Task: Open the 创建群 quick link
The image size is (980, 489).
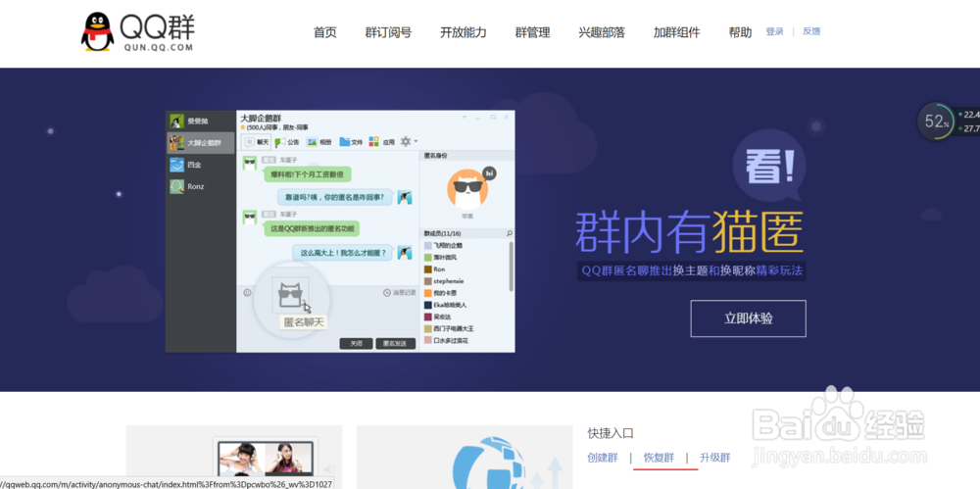Action: (x=603, y=458)
